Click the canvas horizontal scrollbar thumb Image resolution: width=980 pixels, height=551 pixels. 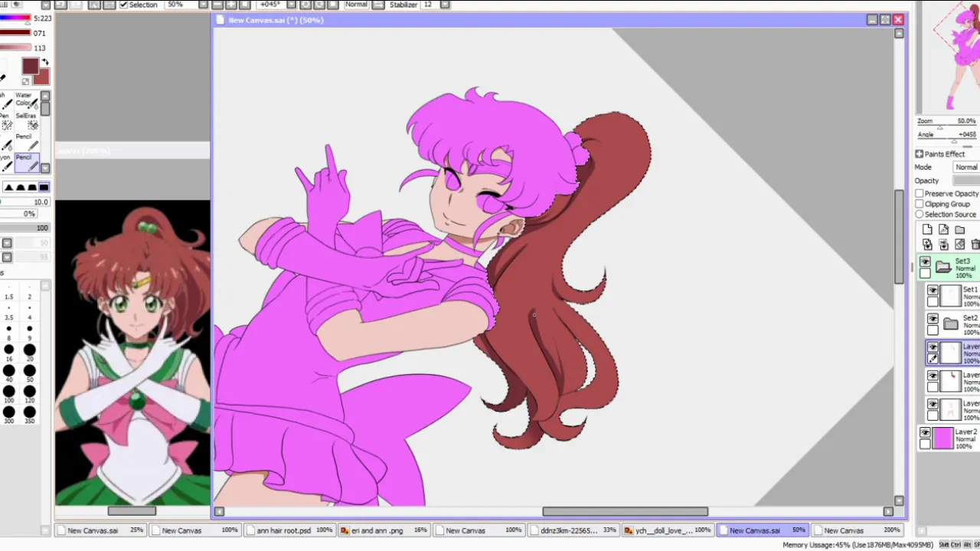625,511
